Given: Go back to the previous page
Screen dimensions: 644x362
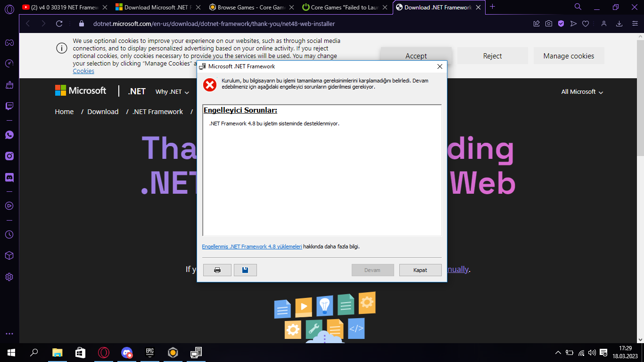Looking at the screenshot, I should point(28,24).
